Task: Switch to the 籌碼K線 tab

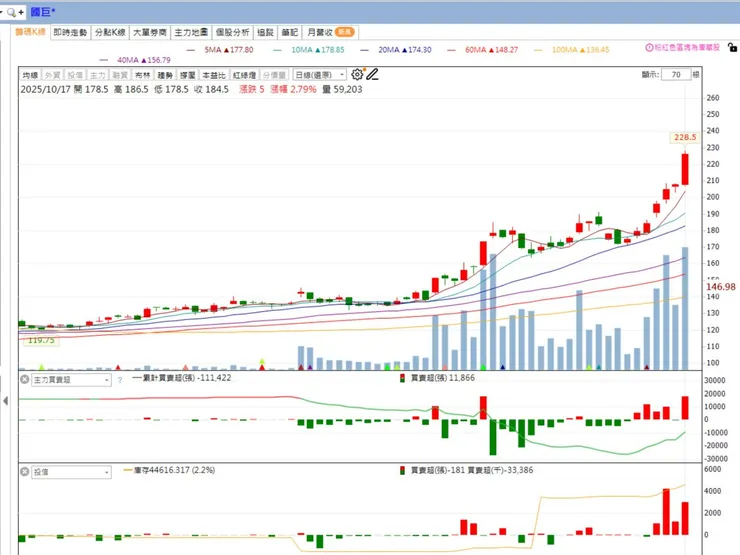Action: pos(30,32)
